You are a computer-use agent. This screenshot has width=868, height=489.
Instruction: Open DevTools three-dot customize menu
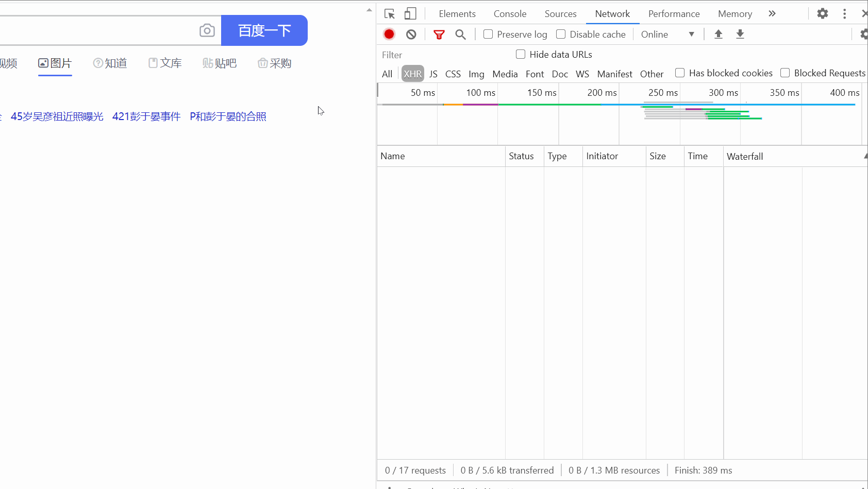click(844, 14)
